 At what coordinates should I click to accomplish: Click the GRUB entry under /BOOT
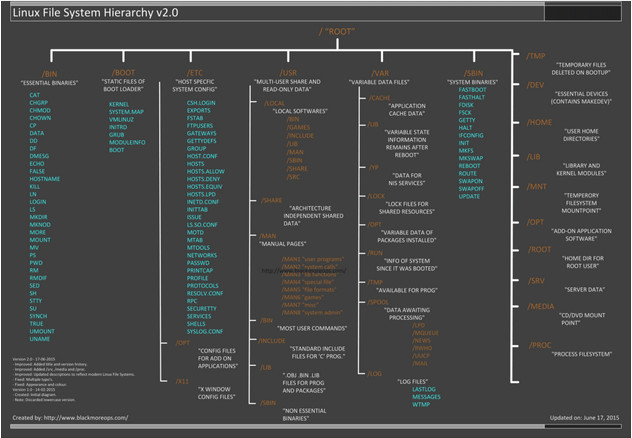pyautogui.click(x=117, y=132)
